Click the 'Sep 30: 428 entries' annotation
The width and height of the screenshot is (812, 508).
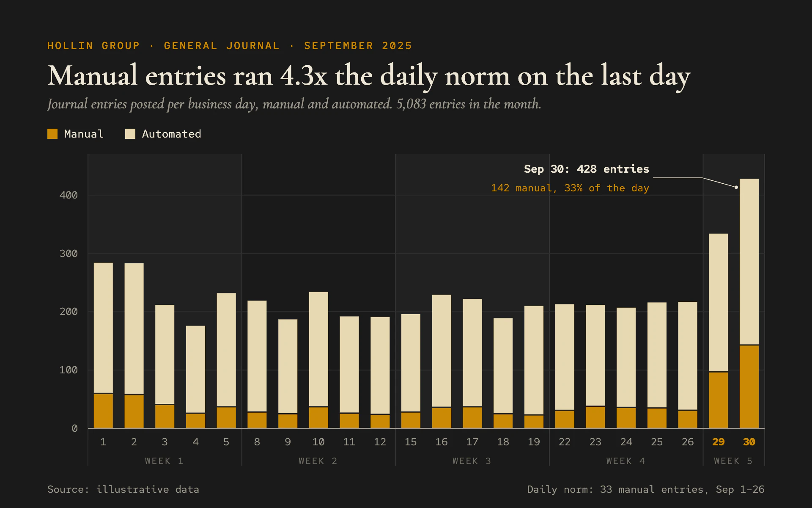(x=586, y=169)
